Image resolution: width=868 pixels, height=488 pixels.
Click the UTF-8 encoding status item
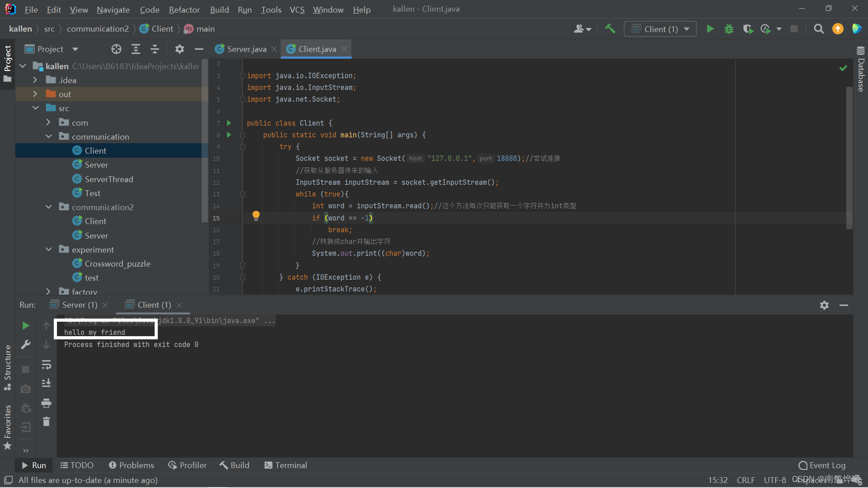pos(775,480)
